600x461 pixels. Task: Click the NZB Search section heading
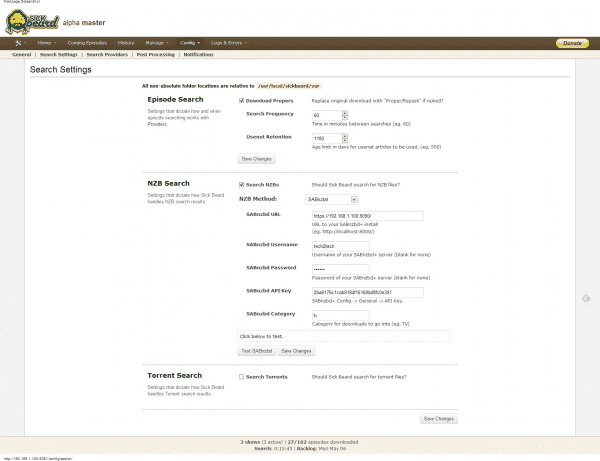tap(168, 184)
